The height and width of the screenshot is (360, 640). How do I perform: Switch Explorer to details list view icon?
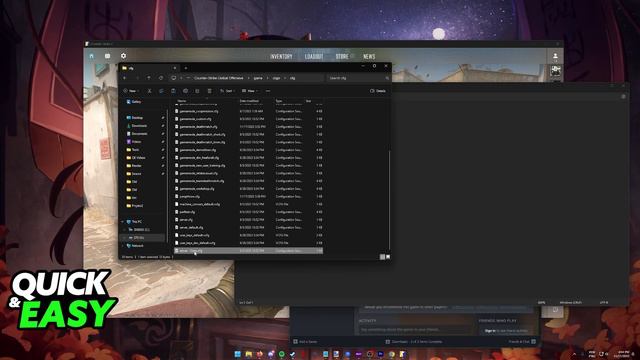click(x=382, y=257)
